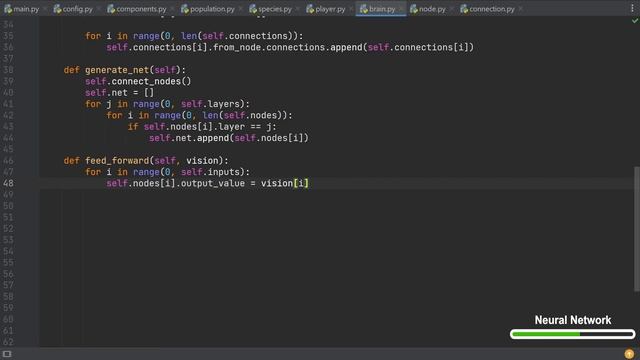Select the player.py tab

pyautogui.click(x=330, y=9)
